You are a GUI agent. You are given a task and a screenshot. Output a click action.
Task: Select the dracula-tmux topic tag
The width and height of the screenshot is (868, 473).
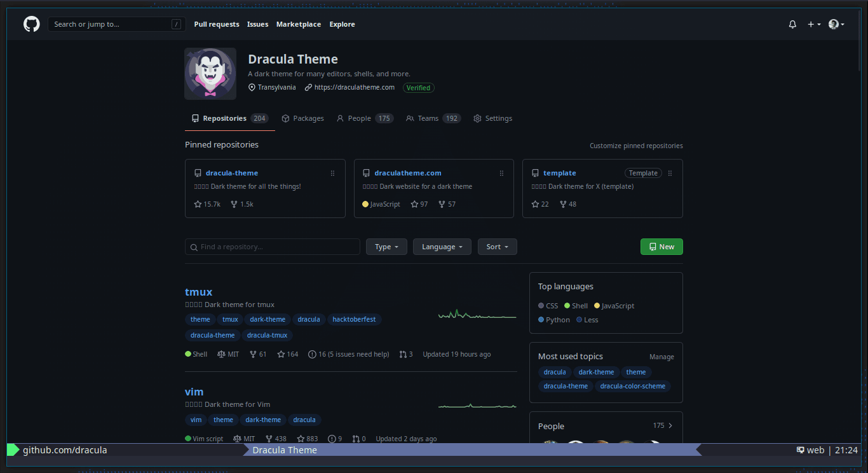pos(267,335)
